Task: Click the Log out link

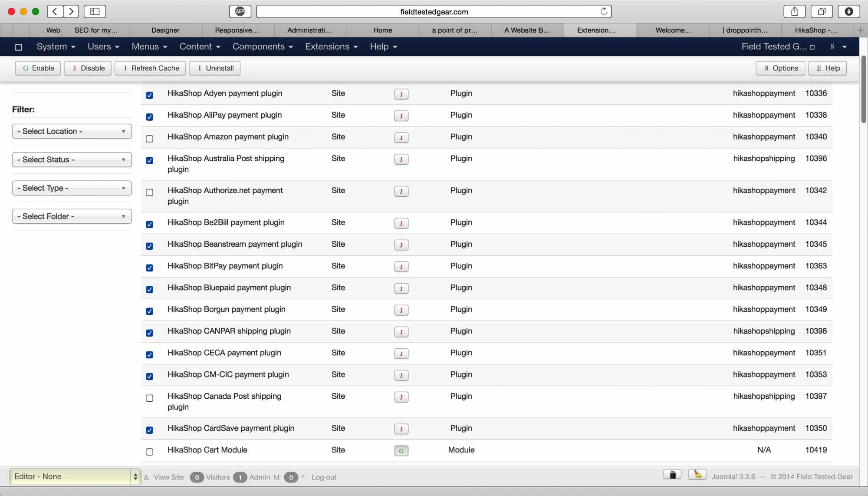Action: pyautogui.click(x=324, y=477)
